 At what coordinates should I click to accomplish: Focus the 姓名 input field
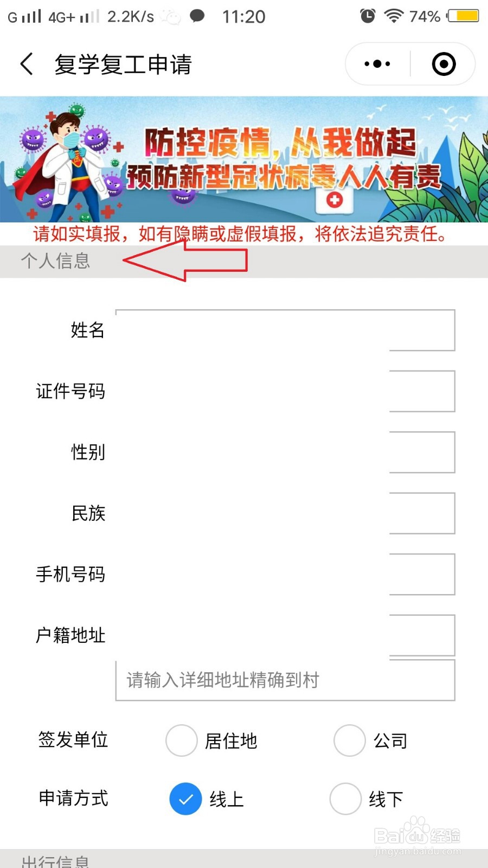[x=285, y=330]
